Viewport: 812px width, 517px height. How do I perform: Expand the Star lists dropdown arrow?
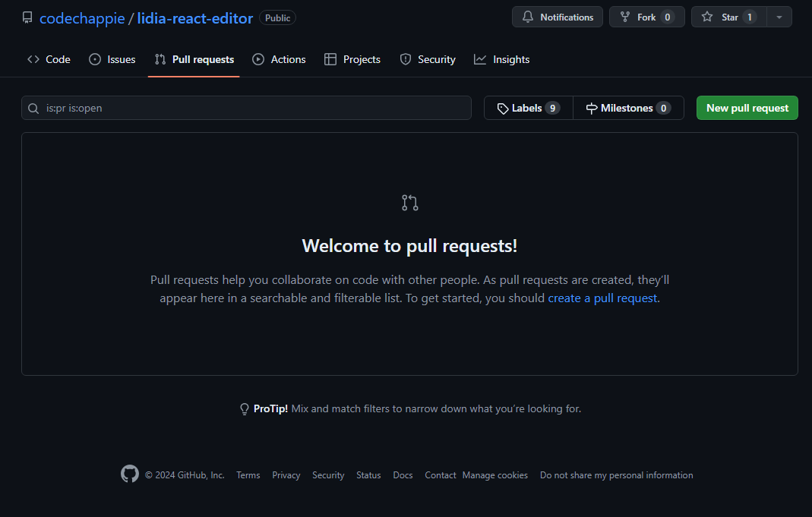pyautogui.click(x=779, y=17)
